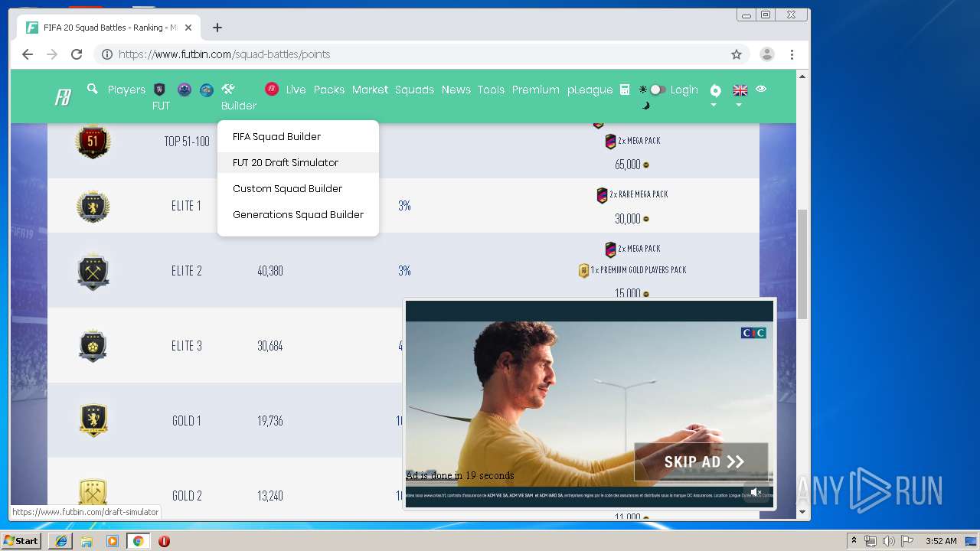Open Internet Explorer from taskbar
Viewport: 980px width, 551px height.
pyautogui.click(x=61, y=541)
